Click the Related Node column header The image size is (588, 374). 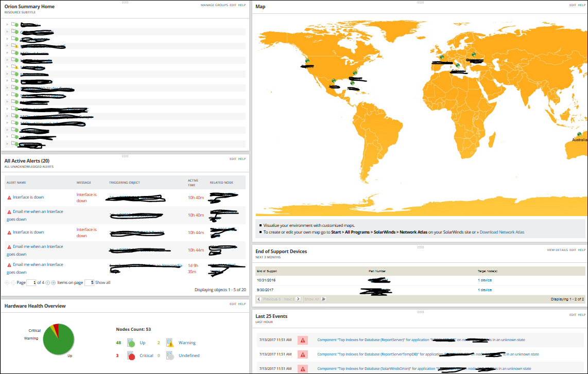pyautogui.click(x=221, y=183)
